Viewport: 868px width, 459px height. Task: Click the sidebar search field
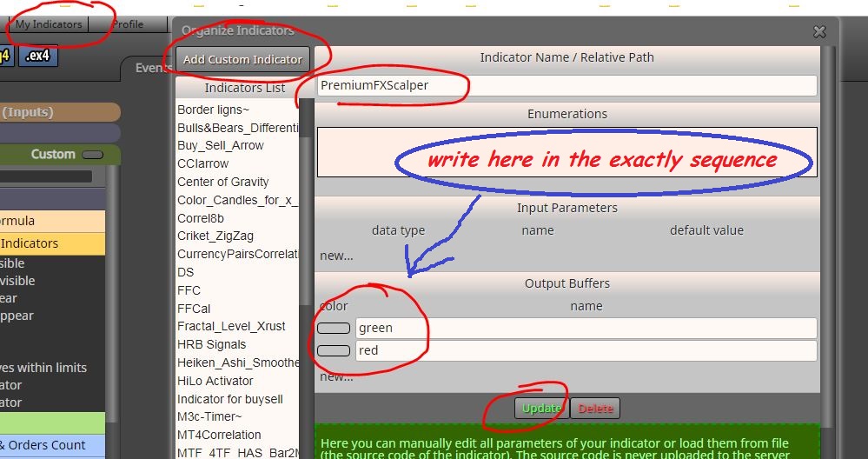45,176
